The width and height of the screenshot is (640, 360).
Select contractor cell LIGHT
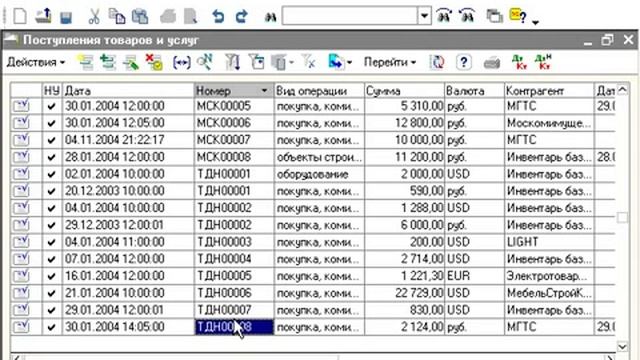coord(549,242)
